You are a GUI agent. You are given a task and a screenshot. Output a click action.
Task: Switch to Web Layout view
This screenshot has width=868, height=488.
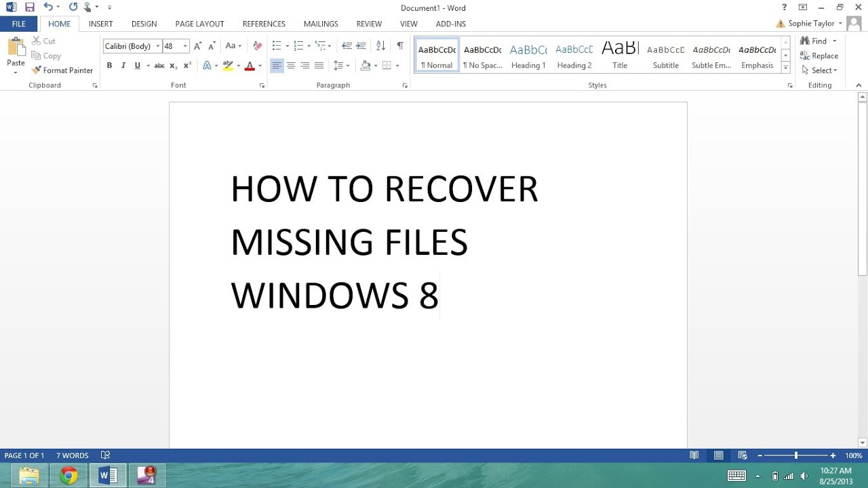point(743,455)
